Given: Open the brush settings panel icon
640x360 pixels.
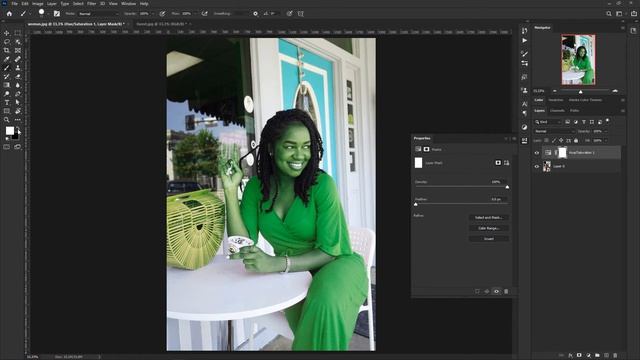Looking at the screenshot, I should click(57, 13).
